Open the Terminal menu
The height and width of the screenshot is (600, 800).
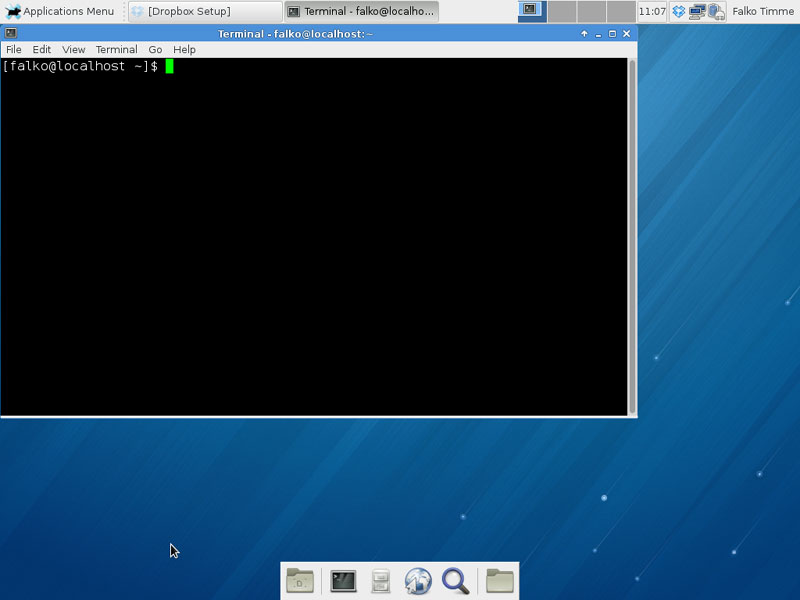click(116, 49)
